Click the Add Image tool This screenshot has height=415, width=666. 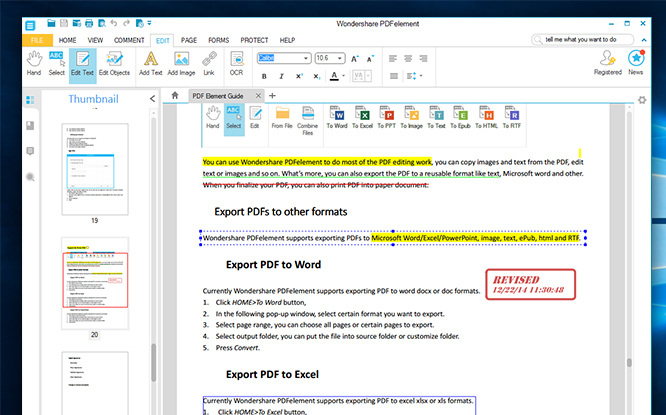point(181,64)
